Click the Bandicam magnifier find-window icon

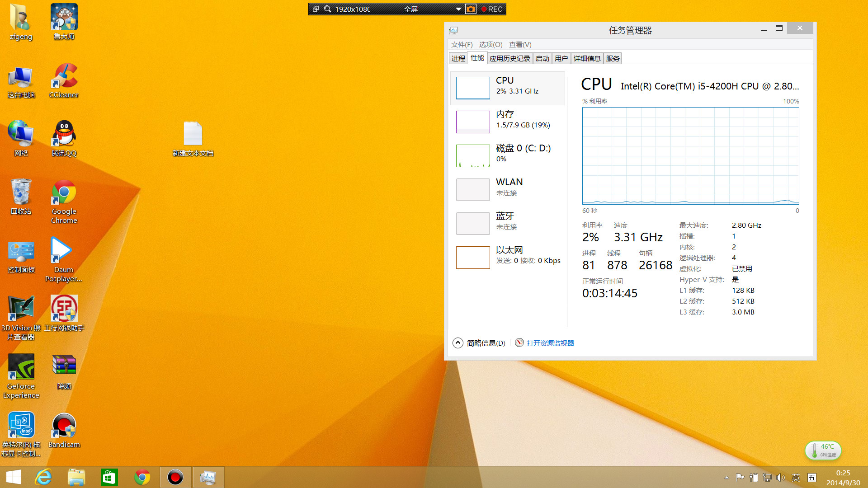click(327, 9)
